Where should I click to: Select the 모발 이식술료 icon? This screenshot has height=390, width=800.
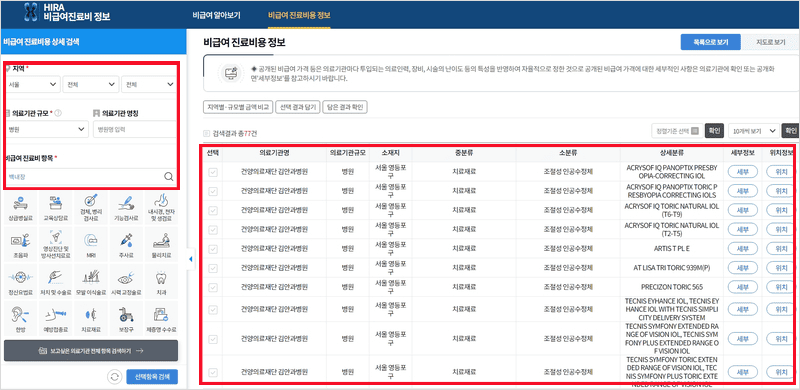click(91, 282)
